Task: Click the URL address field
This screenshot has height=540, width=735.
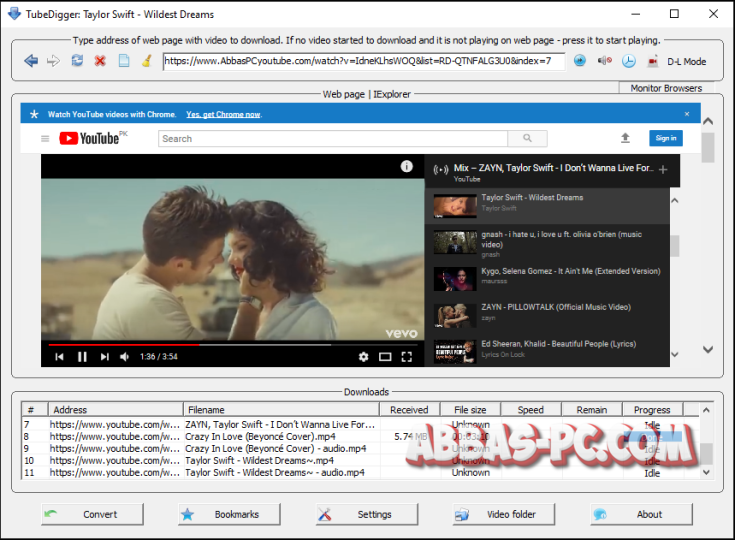Action: pyautogui.click(x=363, y=61)
